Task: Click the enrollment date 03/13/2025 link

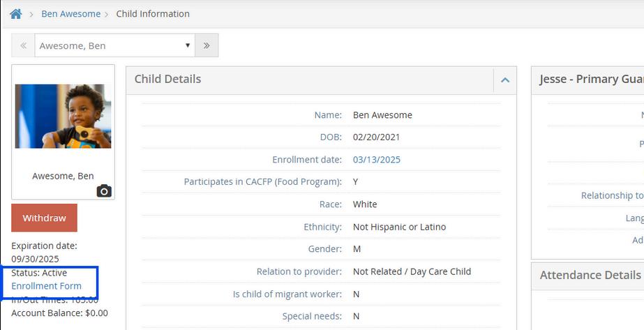Action: (x=377, y=160)
